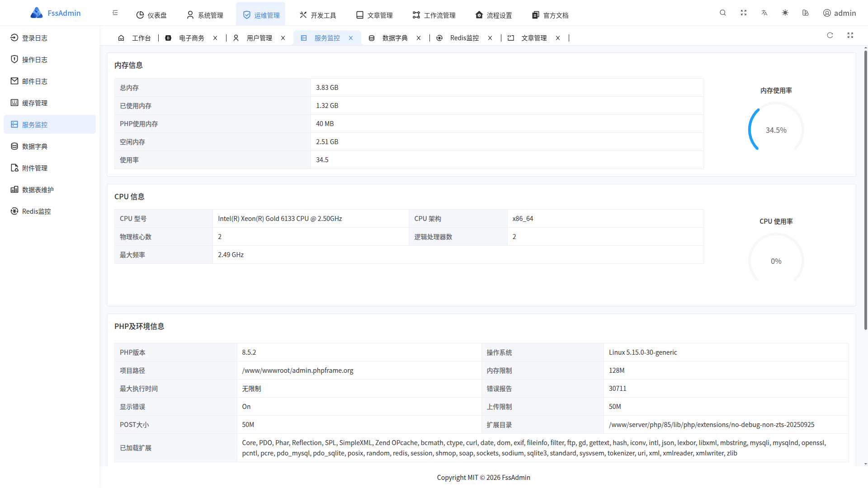Go to 附件管理 in sidebar
The image size is (868, 488).
50,168
